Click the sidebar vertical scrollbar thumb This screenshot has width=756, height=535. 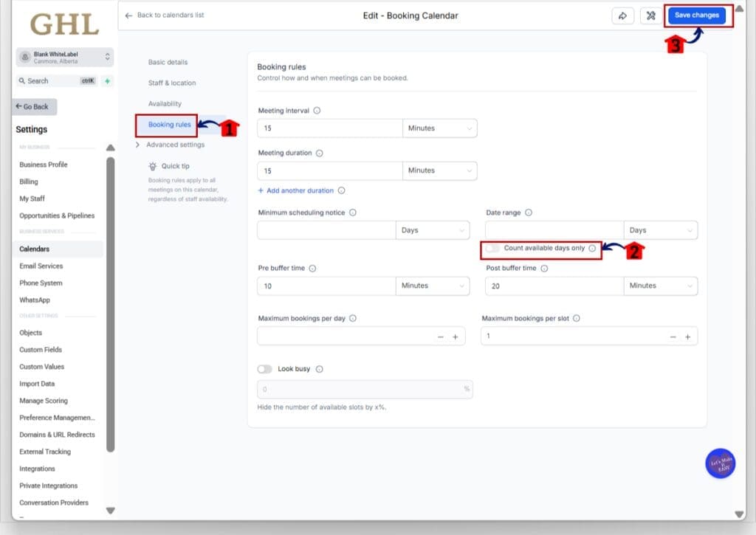(111, 305)
